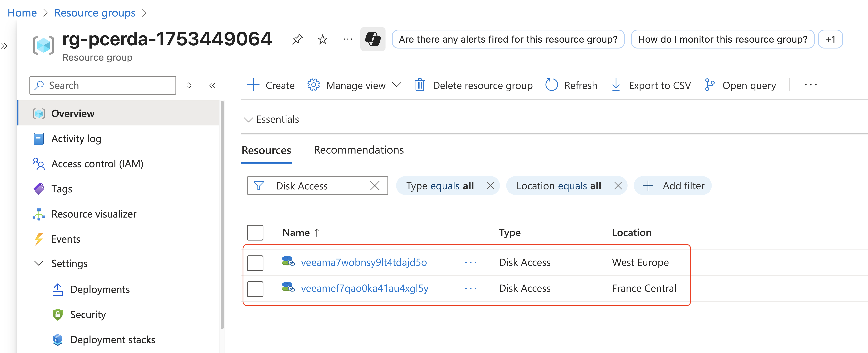This screenshot has width=868, height=353.
Task: Click the Events lightning bolt icon
Action: click(x=39, y=239)
